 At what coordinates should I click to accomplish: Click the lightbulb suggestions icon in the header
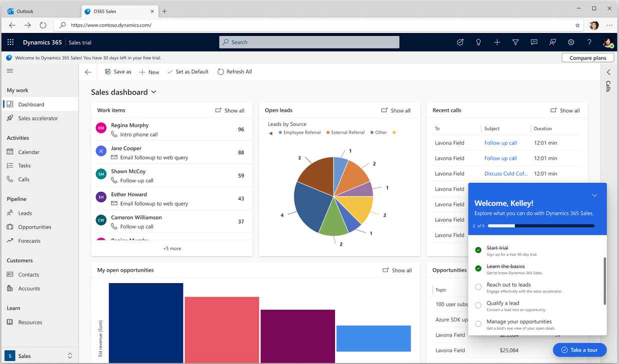478,42
